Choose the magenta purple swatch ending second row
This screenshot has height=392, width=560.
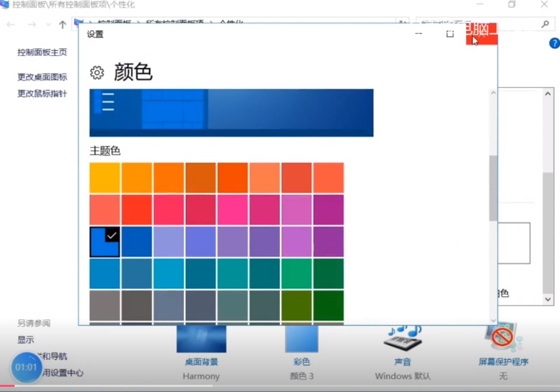(329, 210)
